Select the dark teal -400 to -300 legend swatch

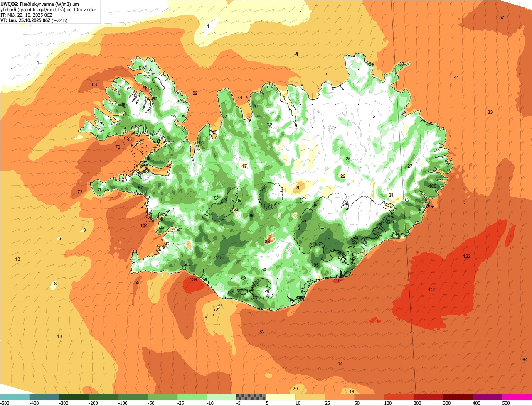tap(44, 397)
